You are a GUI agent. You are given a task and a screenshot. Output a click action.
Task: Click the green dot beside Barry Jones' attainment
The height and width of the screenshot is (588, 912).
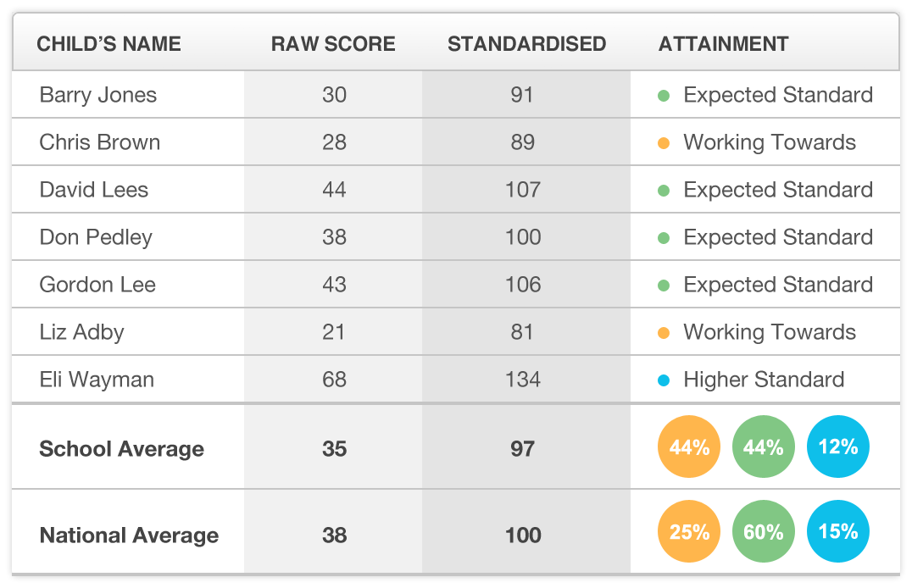coord(665,96)
